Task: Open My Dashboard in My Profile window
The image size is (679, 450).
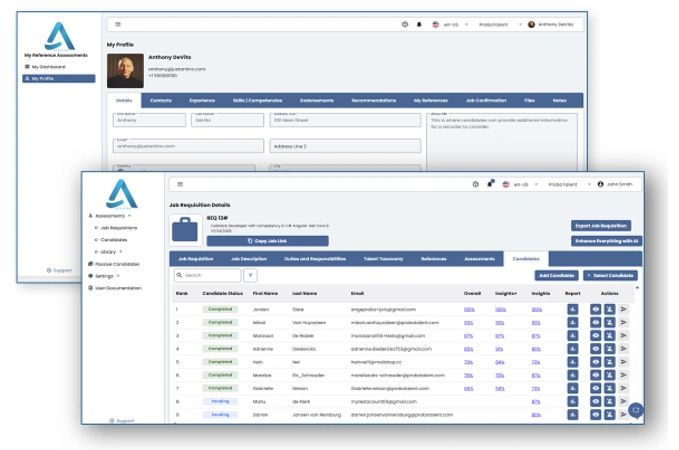Action: tap(45, 67)
